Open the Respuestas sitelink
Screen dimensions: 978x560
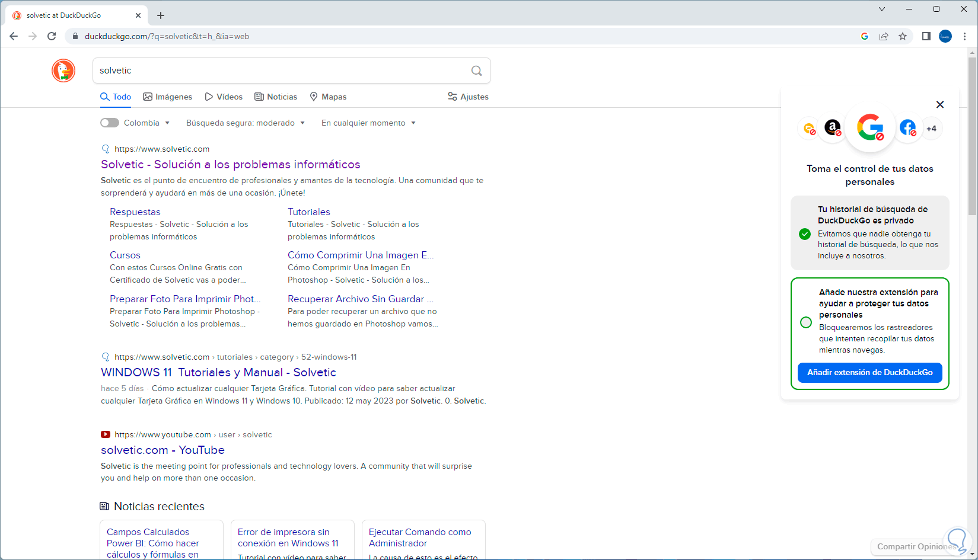[135, 212]
